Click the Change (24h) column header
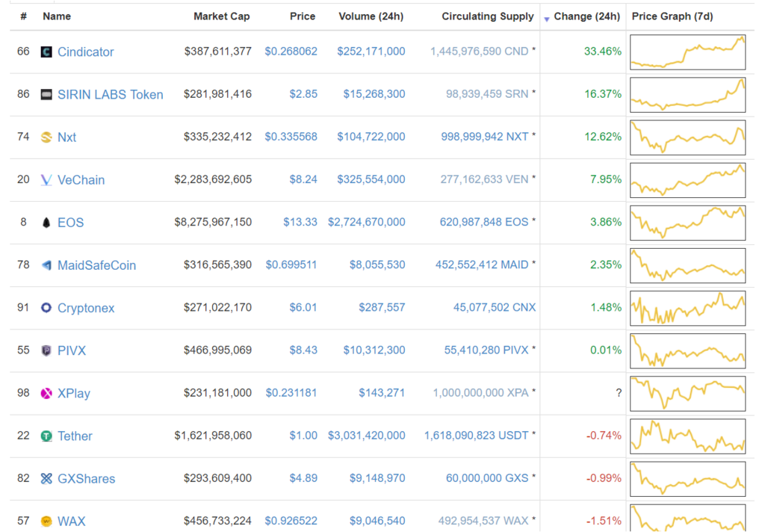 pyautogui.click(x=587, y=16)
